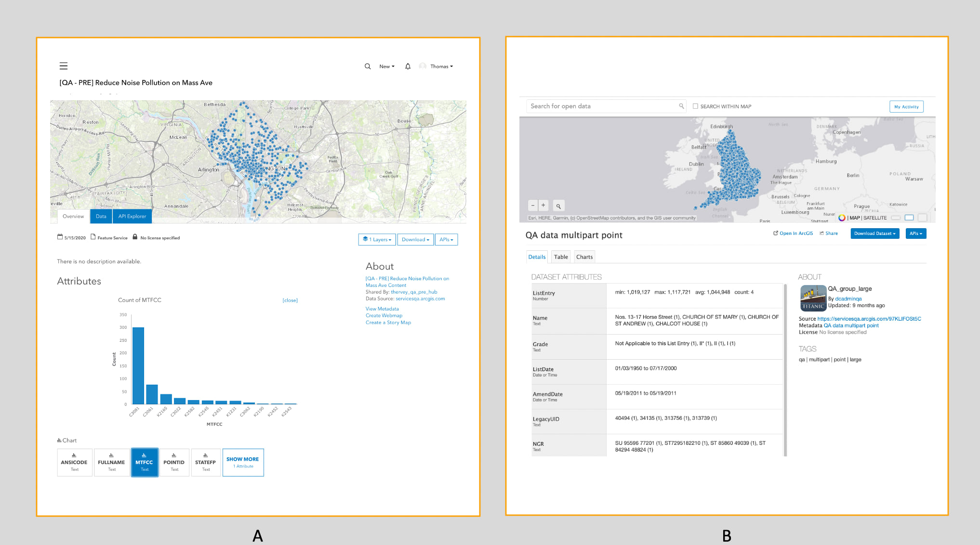Open the hamburger menu in panel A
Screen dimensions: 980x545
[64, 66]
